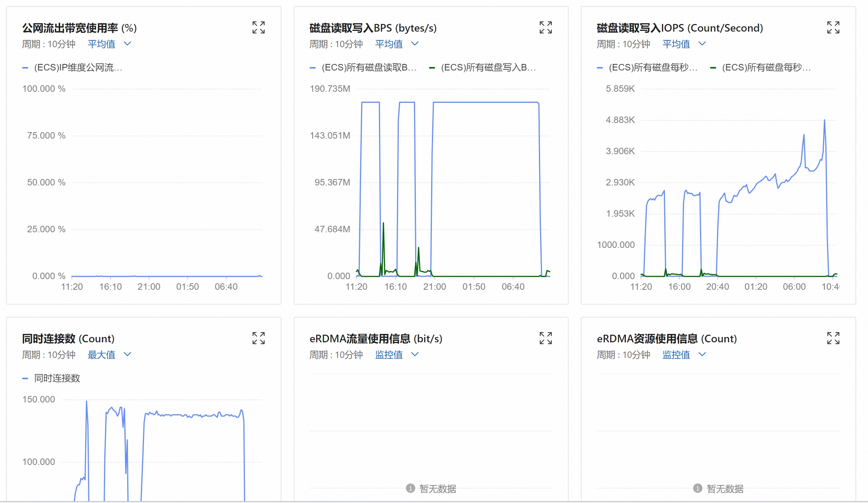
Task: Toggle 同时连接数 legend series
Action: tap(51, 378)
